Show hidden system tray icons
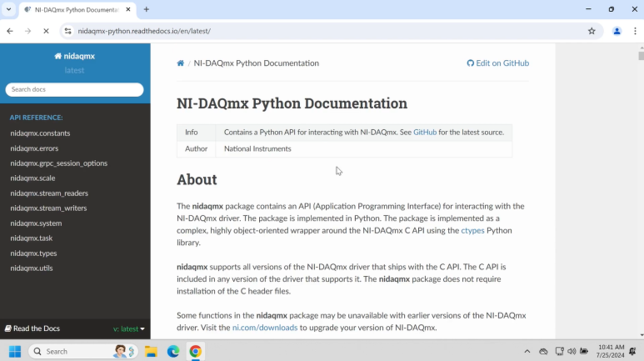The width and height of the screenshot is (644, 361). pyautogui.click(x=527, y=352)
